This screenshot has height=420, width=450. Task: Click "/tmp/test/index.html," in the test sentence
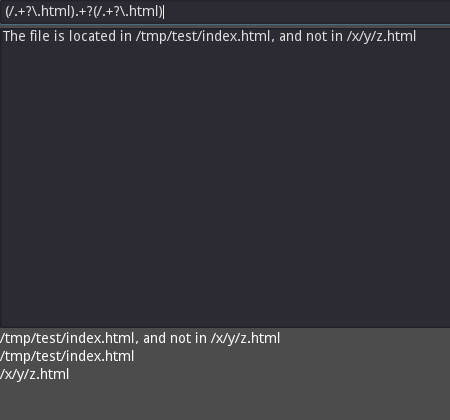[205, 36]
